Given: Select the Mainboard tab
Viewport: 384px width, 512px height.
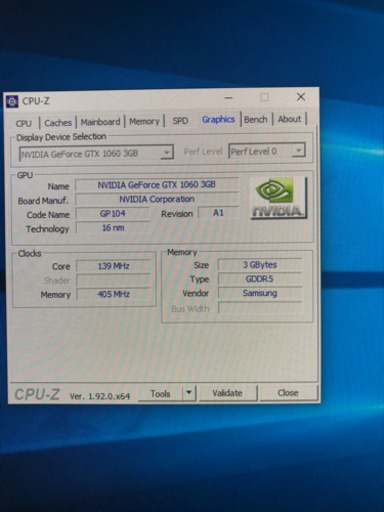Looking at the screenshot, I should click(x=100, y=122).
